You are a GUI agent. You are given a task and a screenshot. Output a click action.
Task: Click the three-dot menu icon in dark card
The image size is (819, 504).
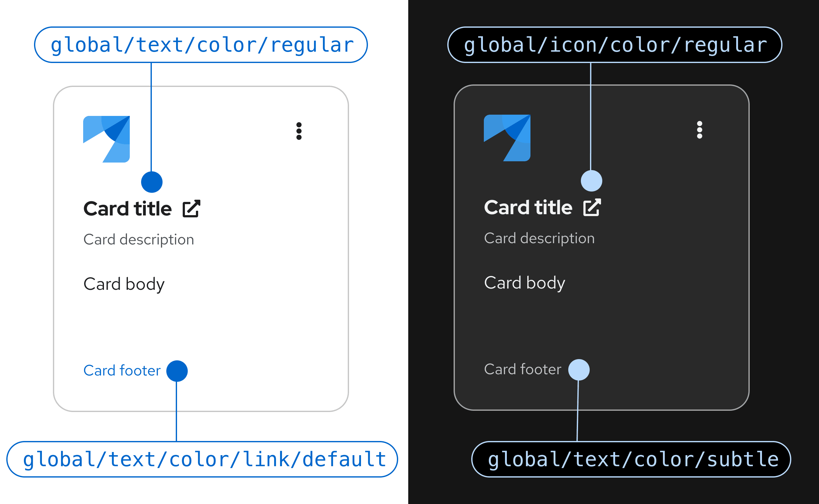pos(700,130)
